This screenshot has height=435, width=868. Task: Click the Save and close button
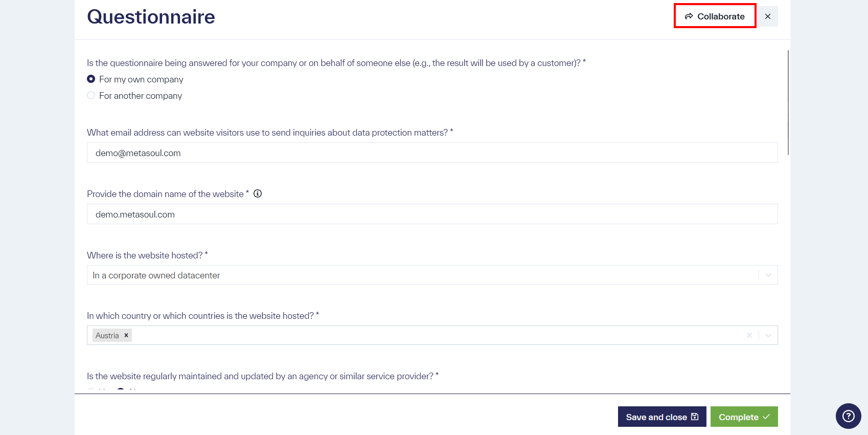661,417
